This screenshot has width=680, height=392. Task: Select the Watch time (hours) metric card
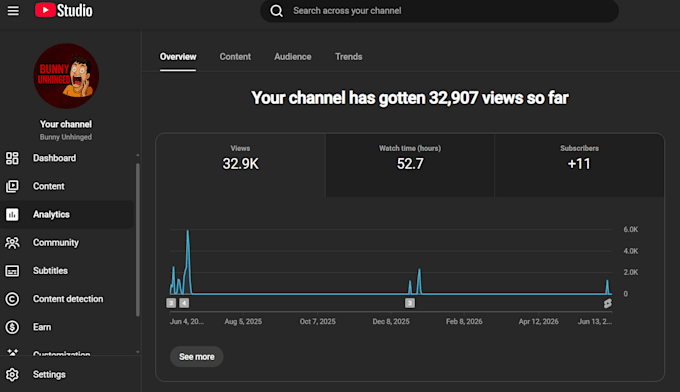[x=410, y=165]
